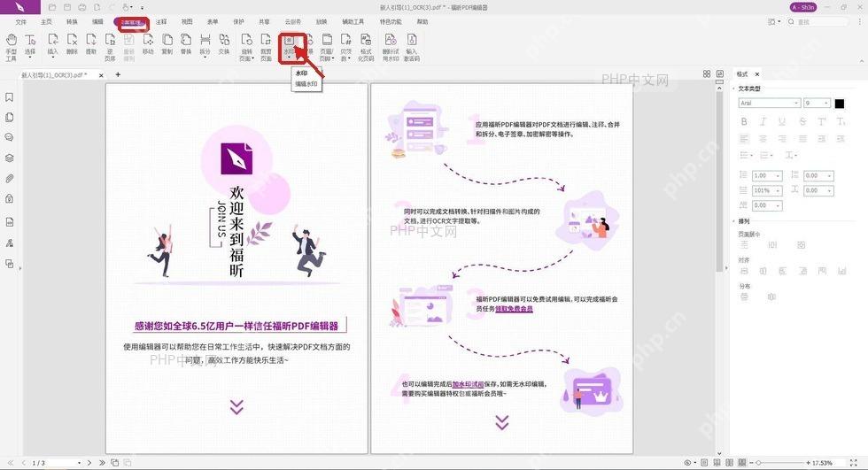Click the 加水印试用 link in document
Image resolution: width=868 pixels, height=470 pixels.
(468, 384)
